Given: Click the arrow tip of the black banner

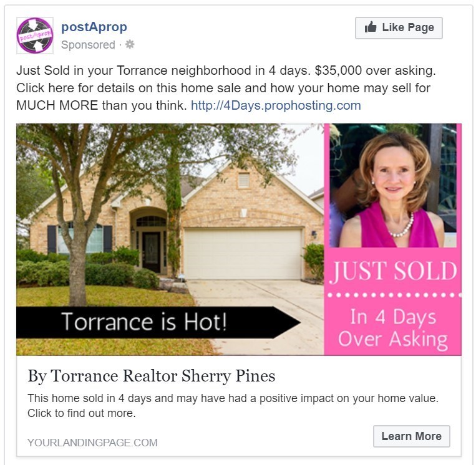Looking at the screenshot, I should pos(288,322).
